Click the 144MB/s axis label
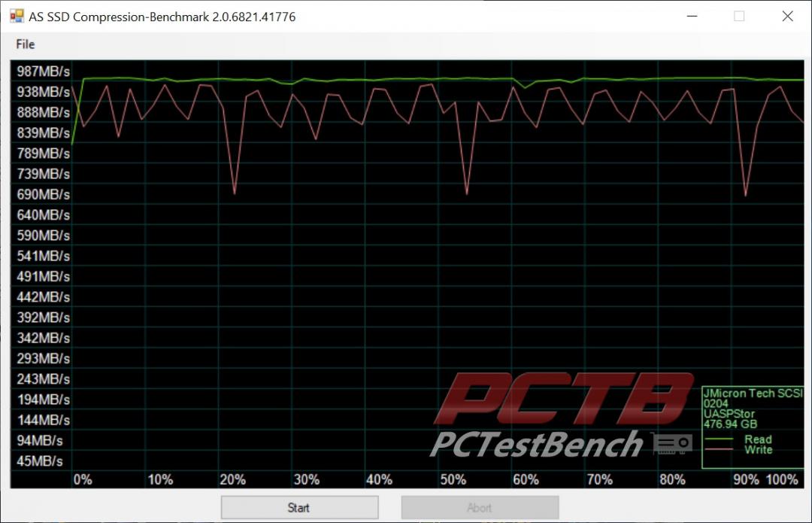This screenshot has width=812, height=523. point(43,420)
